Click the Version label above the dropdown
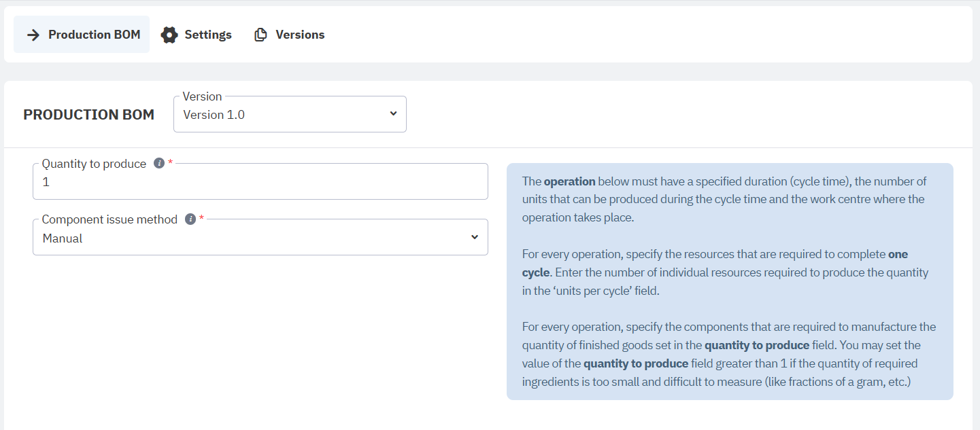The width and height of the screenshot is (980, 430). pos(202,96)
